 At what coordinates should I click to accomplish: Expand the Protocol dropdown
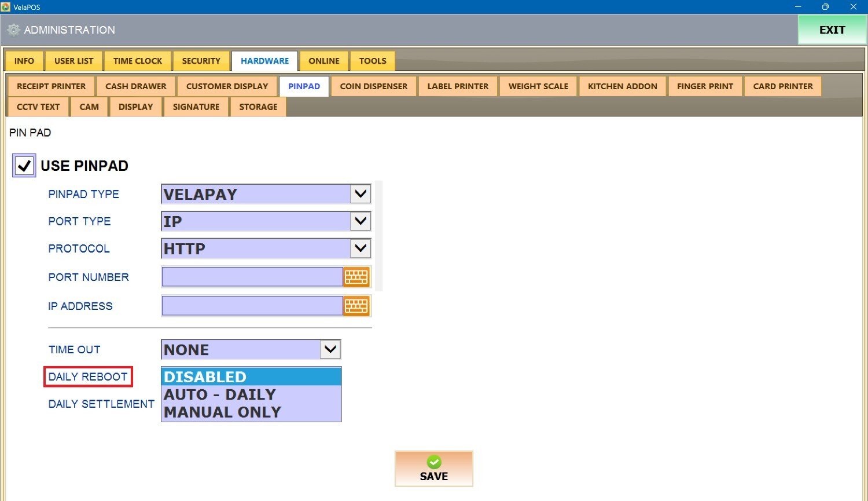(x=360, y=248)
